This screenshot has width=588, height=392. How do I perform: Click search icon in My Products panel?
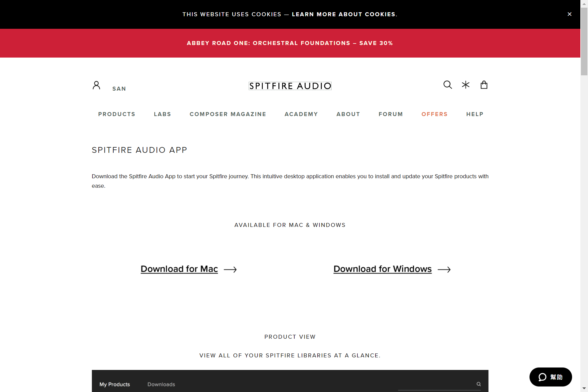[x=479, y=384]
